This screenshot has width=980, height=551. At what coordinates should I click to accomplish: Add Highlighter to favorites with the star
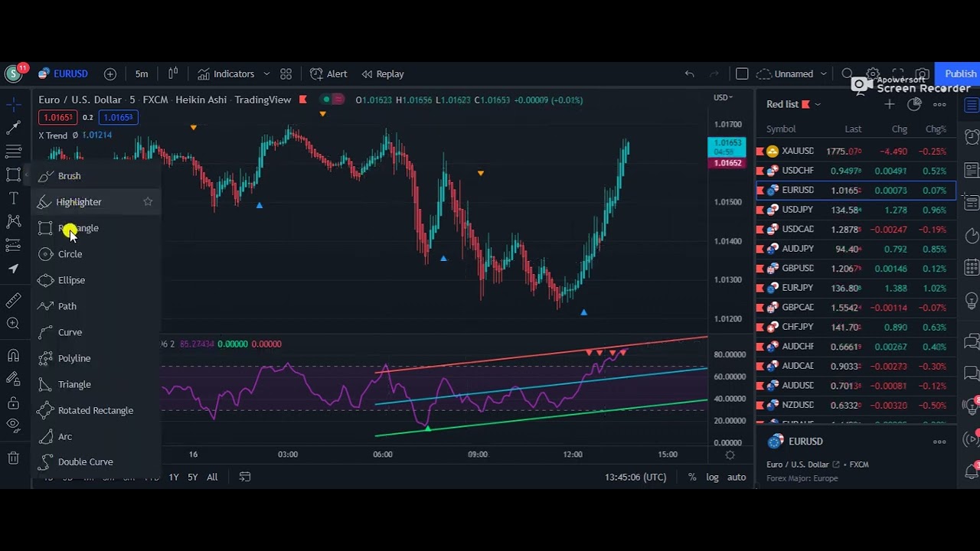(148, 202)
